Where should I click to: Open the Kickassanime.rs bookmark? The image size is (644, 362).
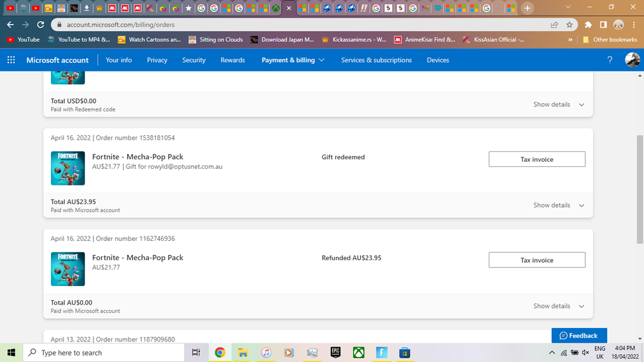click(354, 39)
